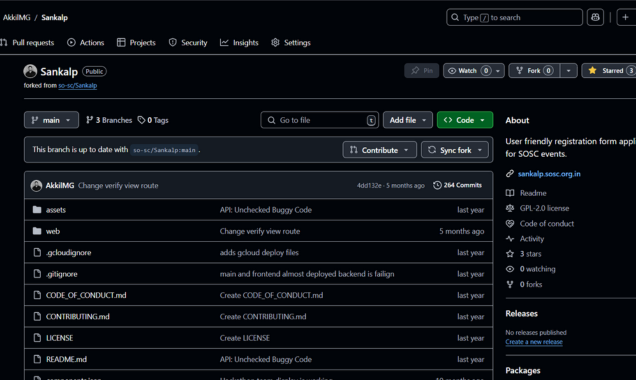Click the AkkilMG owner breadcrumb
The width and height of the screenshot is (636, 380).
17,17
